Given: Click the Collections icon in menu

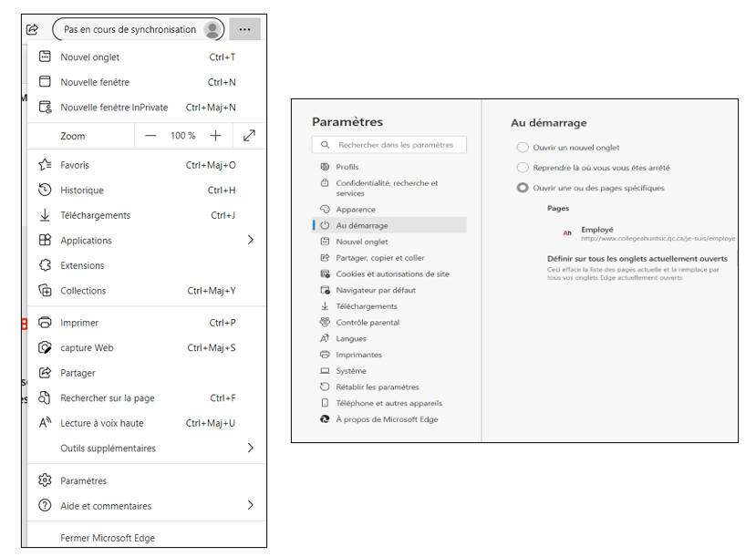Looking at the screenshot, I should (x=45, y=291).
